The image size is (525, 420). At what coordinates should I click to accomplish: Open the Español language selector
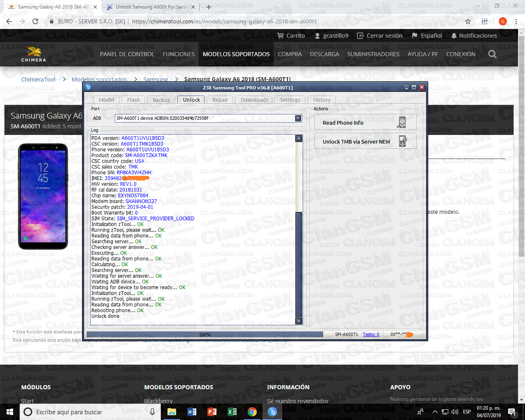click(427, 36)
